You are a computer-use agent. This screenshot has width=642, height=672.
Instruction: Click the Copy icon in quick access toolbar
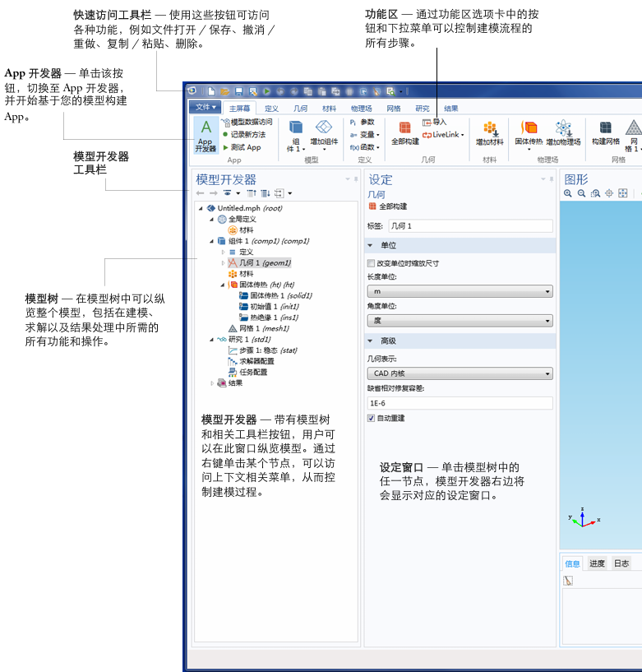pyautogui.click(x=308, y=91)
